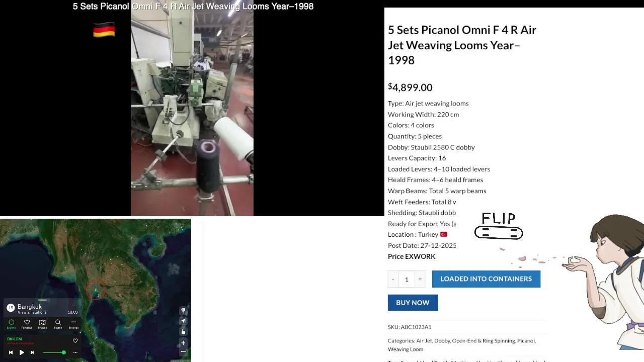644x362 pixels.
Task: Click the BUY NOW button
Action: click(413, 303)
